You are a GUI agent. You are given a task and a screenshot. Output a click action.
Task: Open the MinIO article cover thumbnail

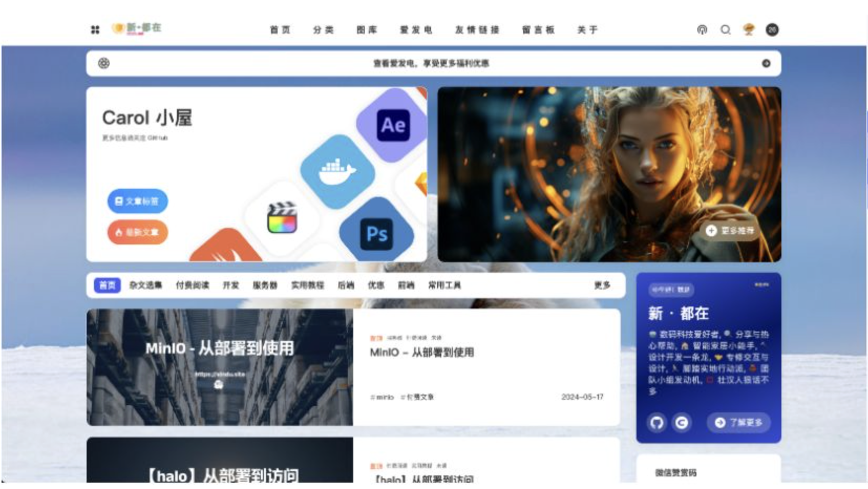coord(220,367)
